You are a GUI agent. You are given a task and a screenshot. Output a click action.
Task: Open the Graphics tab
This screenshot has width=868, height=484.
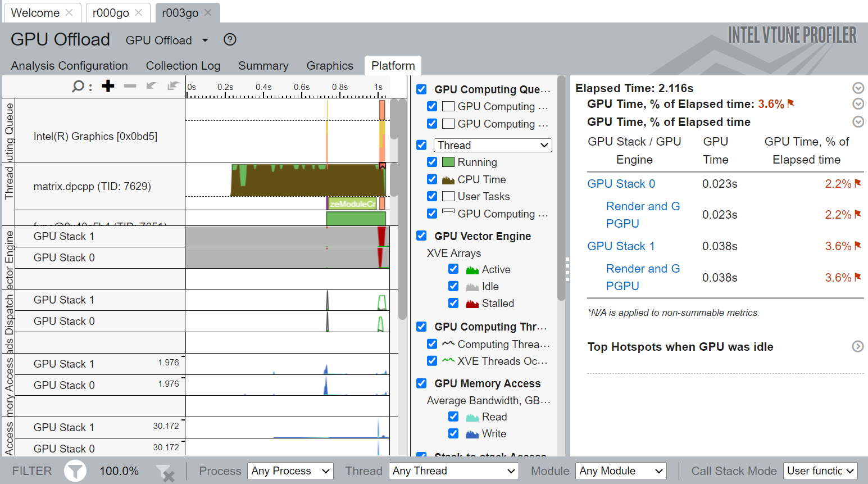pyautogui.click(x=330, y=66)
